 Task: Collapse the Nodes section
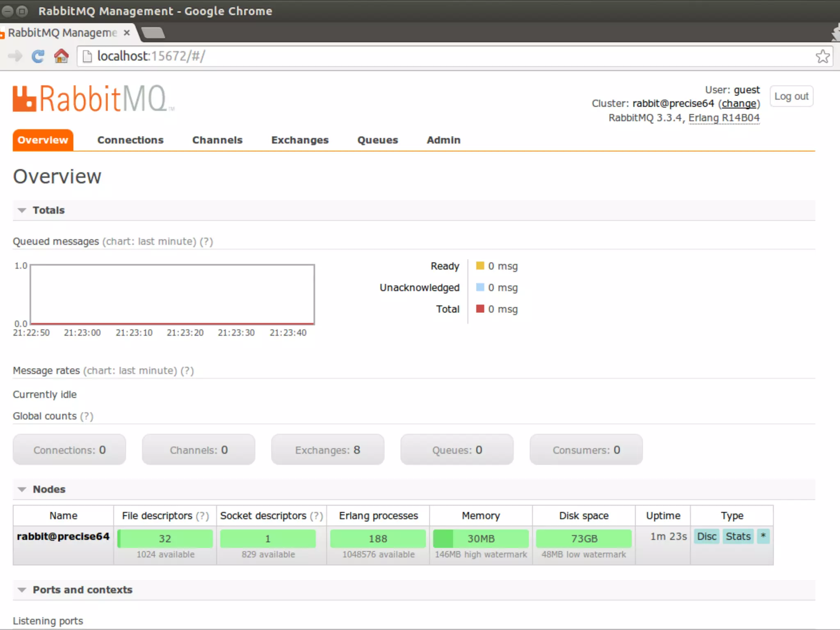(x=49, y=489)
